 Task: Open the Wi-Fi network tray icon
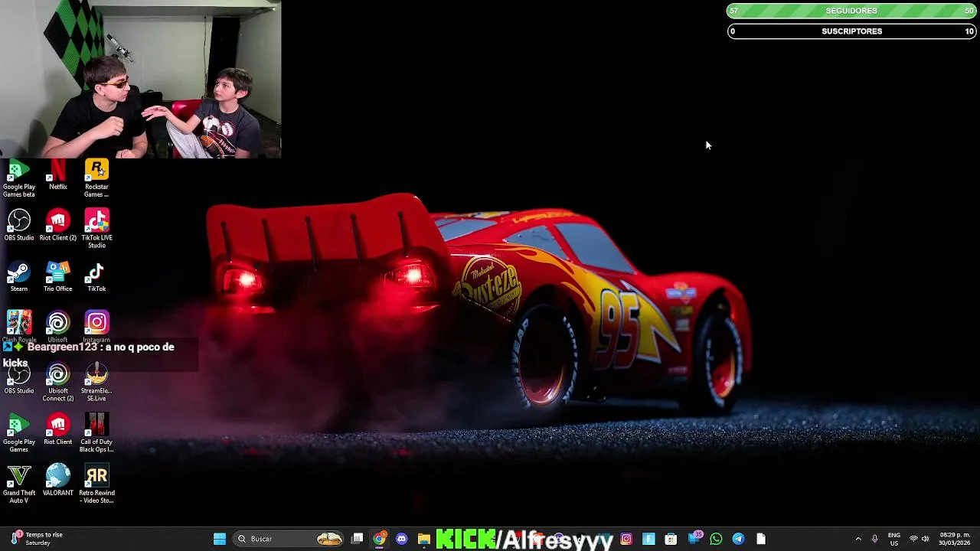pyautogui.click(x=913, y=539)
